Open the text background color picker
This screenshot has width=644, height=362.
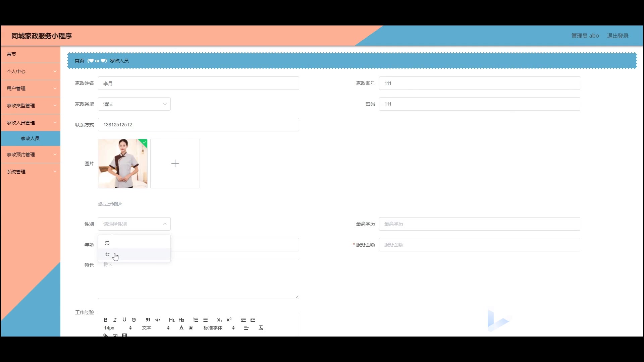pos(191,328)
